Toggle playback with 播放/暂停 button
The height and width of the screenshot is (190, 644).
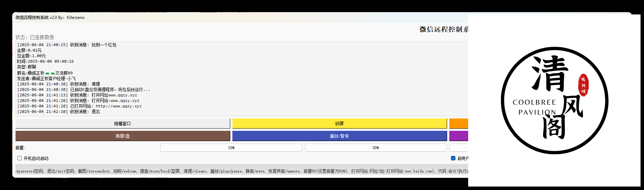(340, 136)
